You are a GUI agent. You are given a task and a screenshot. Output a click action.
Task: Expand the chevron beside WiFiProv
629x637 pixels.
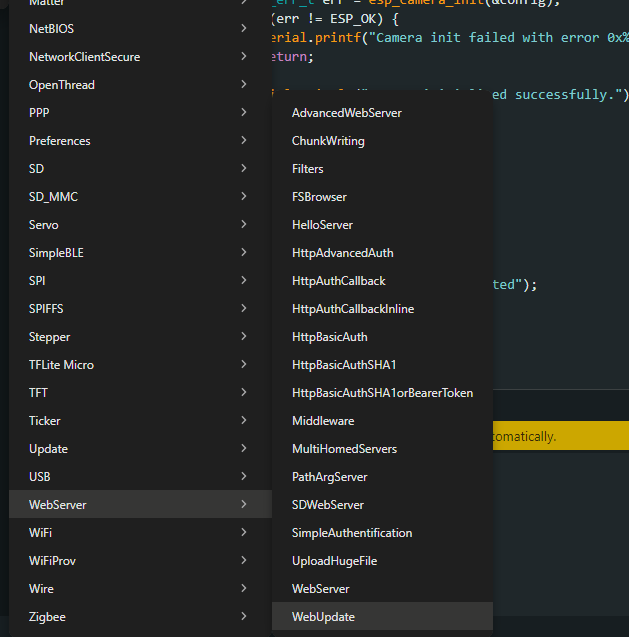tap(244, 561)
